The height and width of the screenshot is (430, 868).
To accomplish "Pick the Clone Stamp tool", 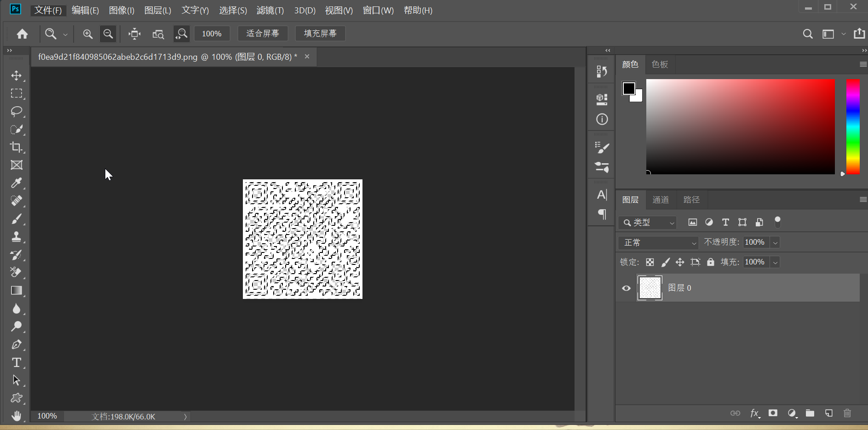I will coord(17,237).
